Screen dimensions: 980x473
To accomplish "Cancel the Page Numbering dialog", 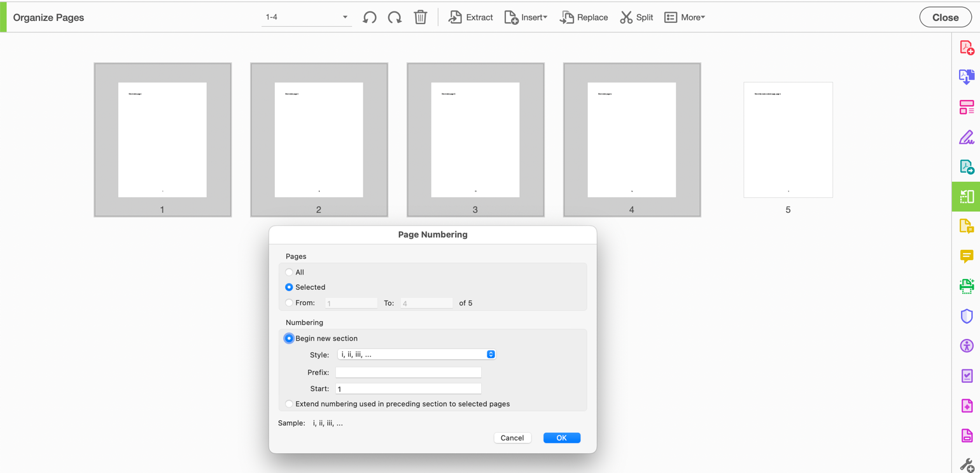I will click(x=512, y=437).
